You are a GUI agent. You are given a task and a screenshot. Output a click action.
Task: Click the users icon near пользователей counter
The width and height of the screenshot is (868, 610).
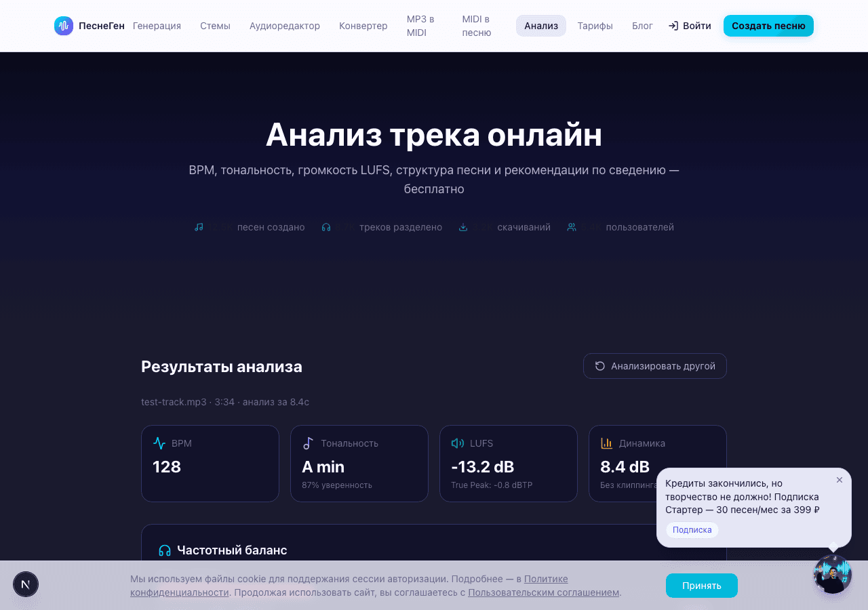[570, 227]
